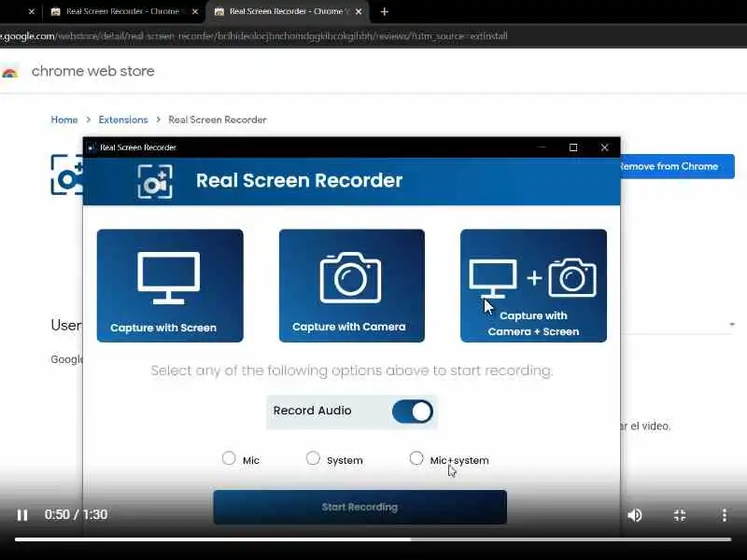The height and width of the screenshot is (560, 747).
Task: Click the Real Screen Recorder header logo
Action: (x=155, y=181)
